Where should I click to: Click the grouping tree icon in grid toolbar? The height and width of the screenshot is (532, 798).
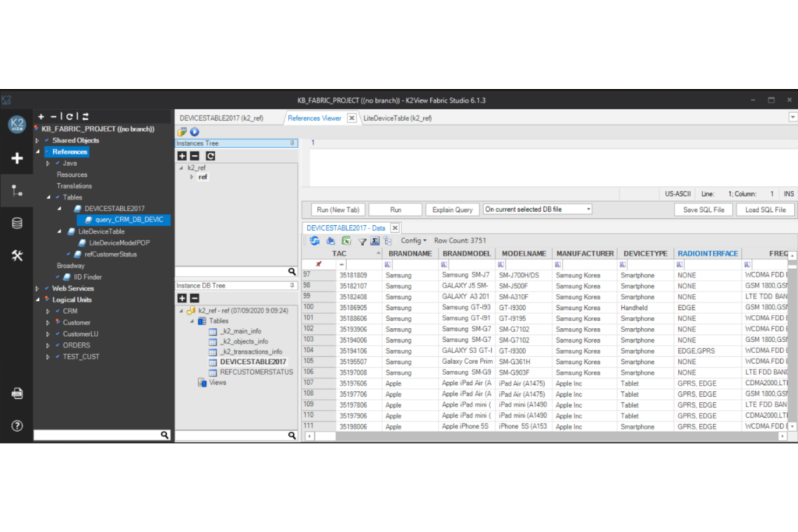(x=388, y=241)
